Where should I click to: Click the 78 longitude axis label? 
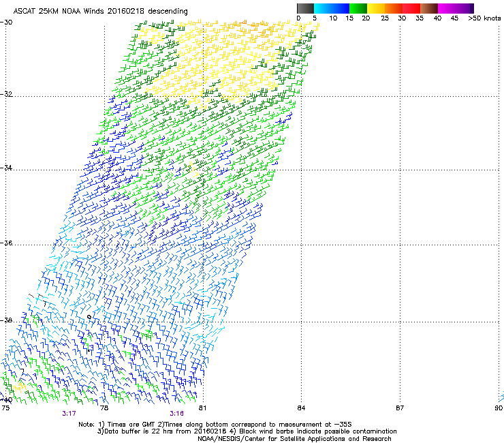coord(104,408)
